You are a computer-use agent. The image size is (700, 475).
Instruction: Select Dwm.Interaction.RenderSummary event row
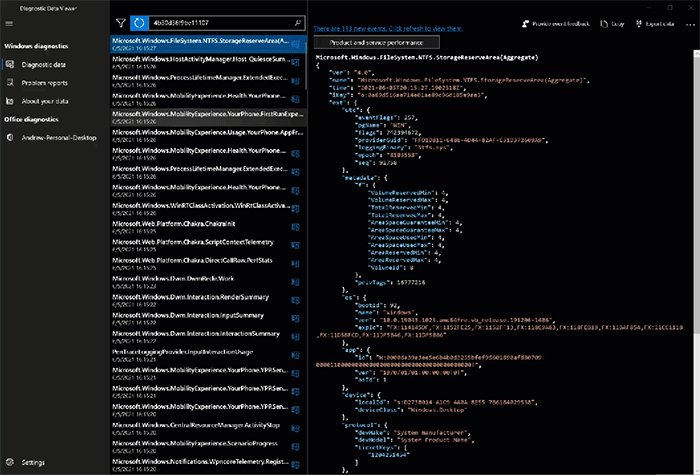pyautogui.click(x=208, y=300)
